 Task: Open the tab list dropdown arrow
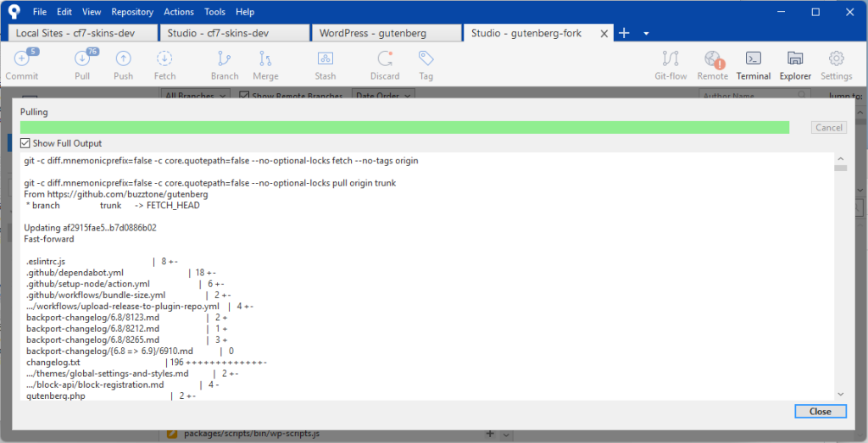coord(646,33)
